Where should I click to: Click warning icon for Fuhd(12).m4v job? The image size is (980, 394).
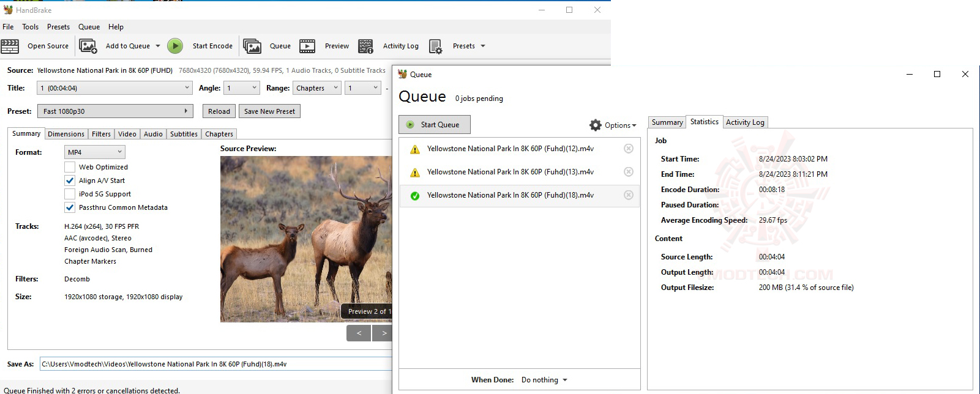[x=415, y=149]
